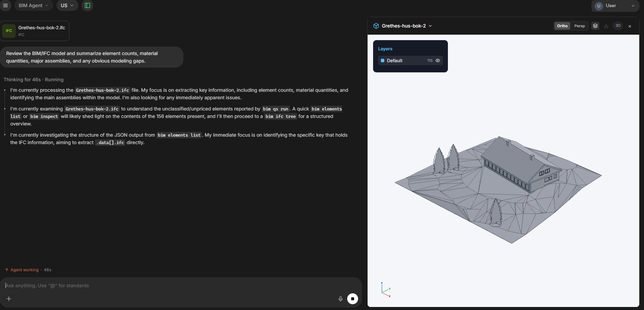Click the plus attach button
Screen dimensions: 644x310
tap(9, 299)
